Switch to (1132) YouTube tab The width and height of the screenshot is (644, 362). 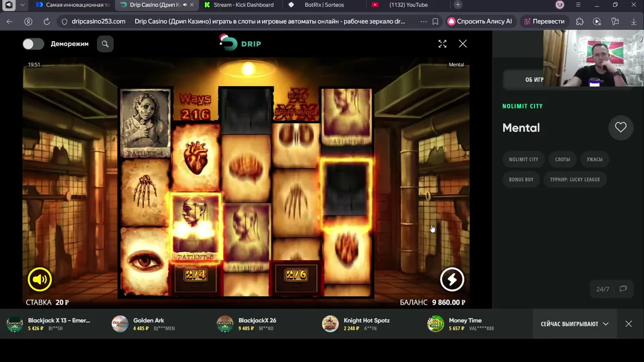[408, 5]
